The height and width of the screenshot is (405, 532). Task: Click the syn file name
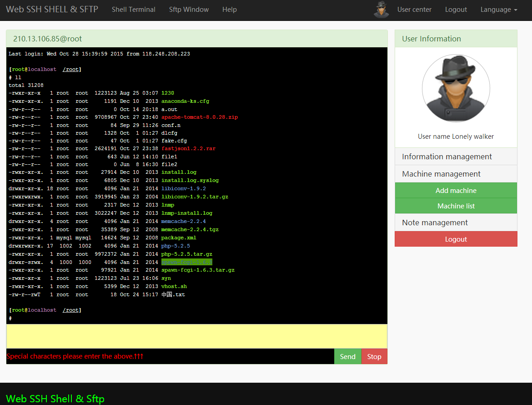pos(166,278)
